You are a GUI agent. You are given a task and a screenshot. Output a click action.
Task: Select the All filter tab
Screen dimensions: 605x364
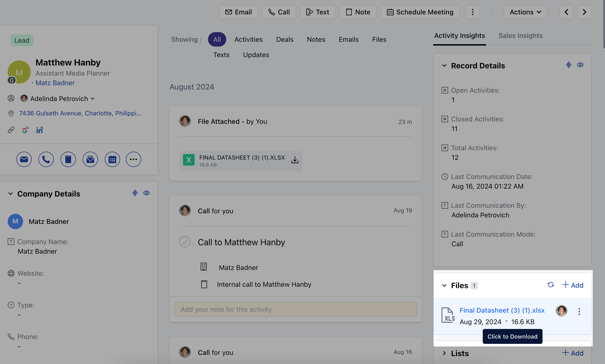pyautogui.click(x=217, y=39)
